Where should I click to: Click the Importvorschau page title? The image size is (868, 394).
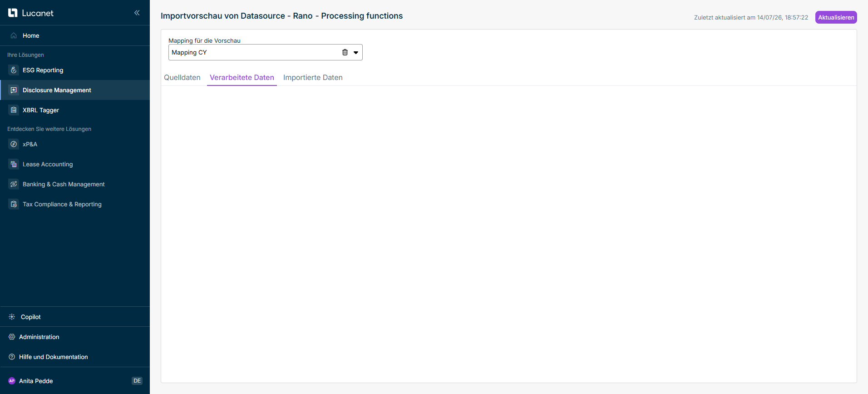(x=281, y=16)
